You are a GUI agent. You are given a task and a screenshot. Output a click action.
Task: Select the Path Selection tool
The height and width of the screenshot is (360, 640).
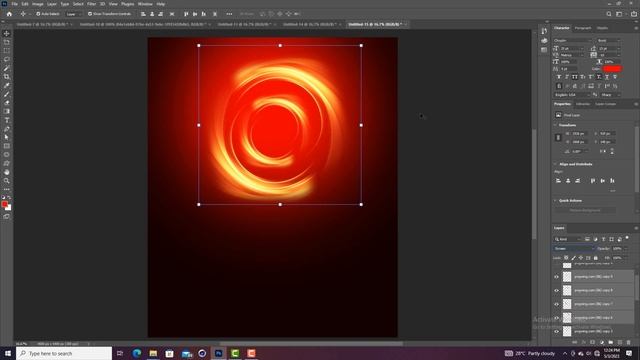[x=7, y=138]
